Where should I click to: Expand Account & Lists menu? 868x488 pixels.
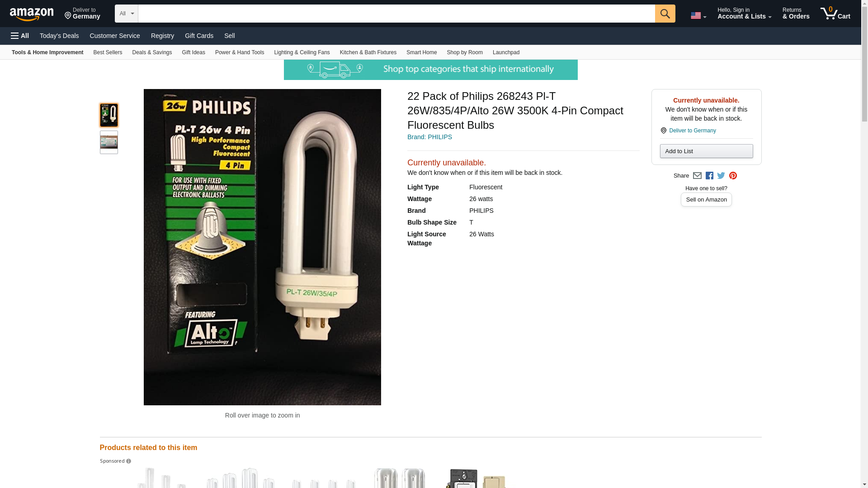[744, 13]
